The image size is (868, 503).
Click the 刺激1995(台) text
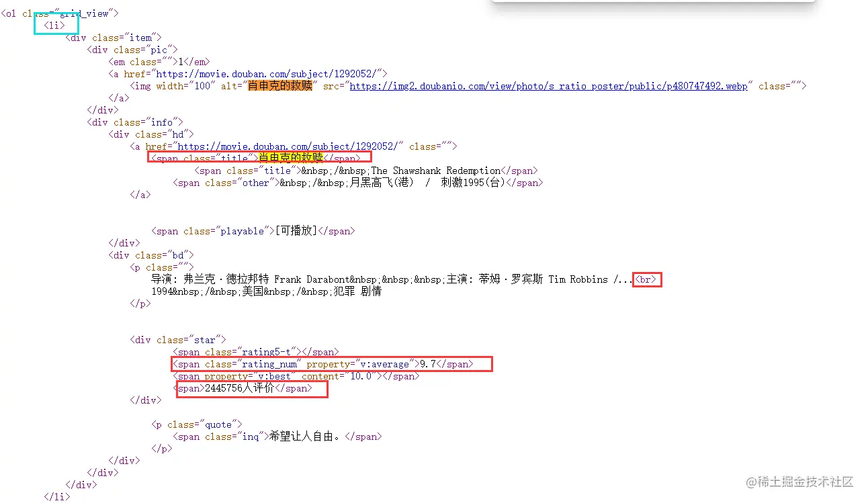click(472, 183)
